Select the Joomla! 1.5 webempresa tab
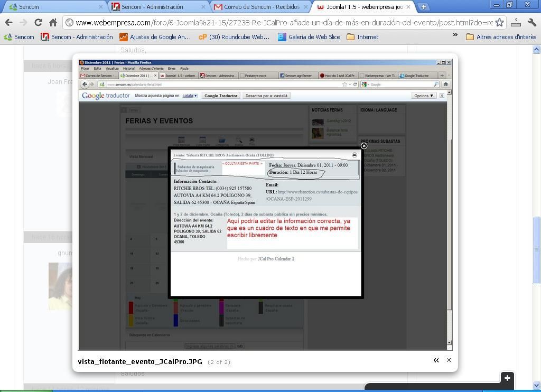Image resolution: width=541 pixels, height=392 pixels. (362, 7)
